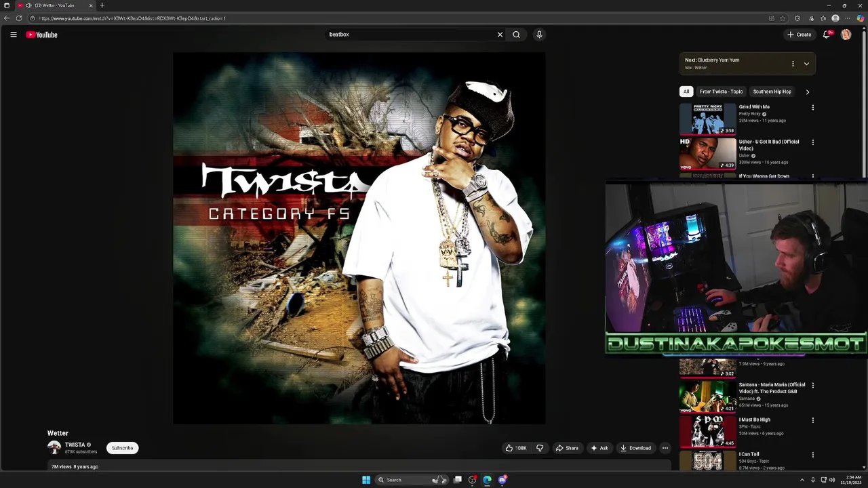Open YouTube notifications bell
The width and height of the screenshot is (868, 488).
[827, 35]
